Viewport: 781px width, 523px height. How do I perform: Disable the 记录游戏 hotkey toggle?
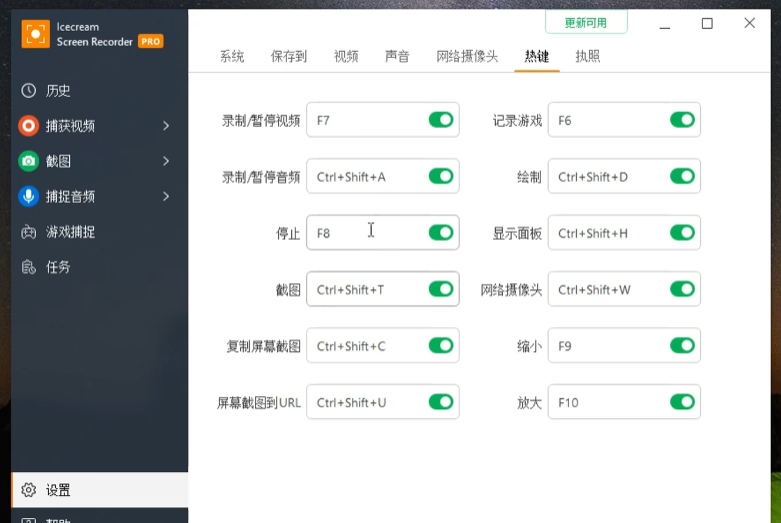click(682, 120)
